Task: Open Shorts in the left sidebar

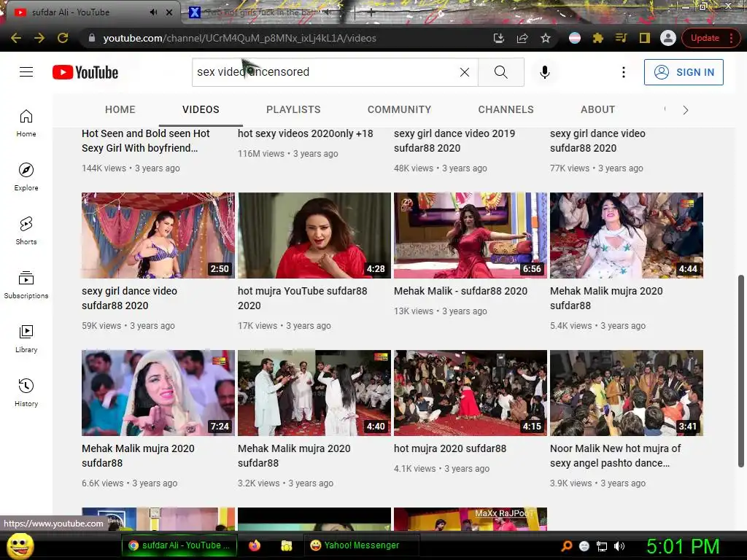Action: tap(26, 231)
